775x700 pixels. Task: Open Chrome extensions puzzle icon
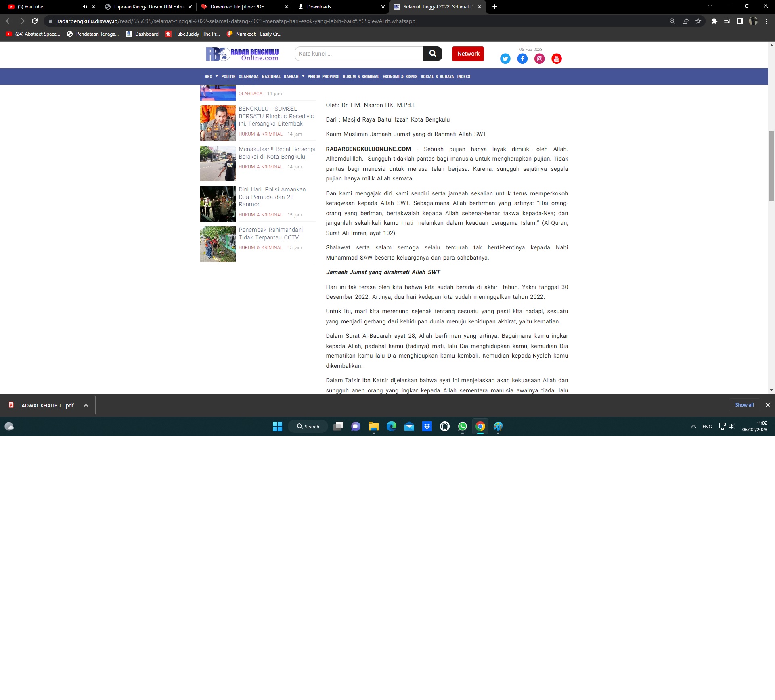tap(714, 21)
